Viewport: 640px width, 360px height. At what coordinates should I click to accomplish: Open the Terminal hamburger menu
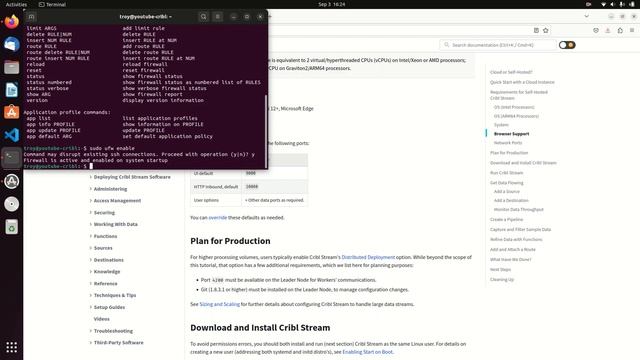pyautogui.click(x=218, y=17)
